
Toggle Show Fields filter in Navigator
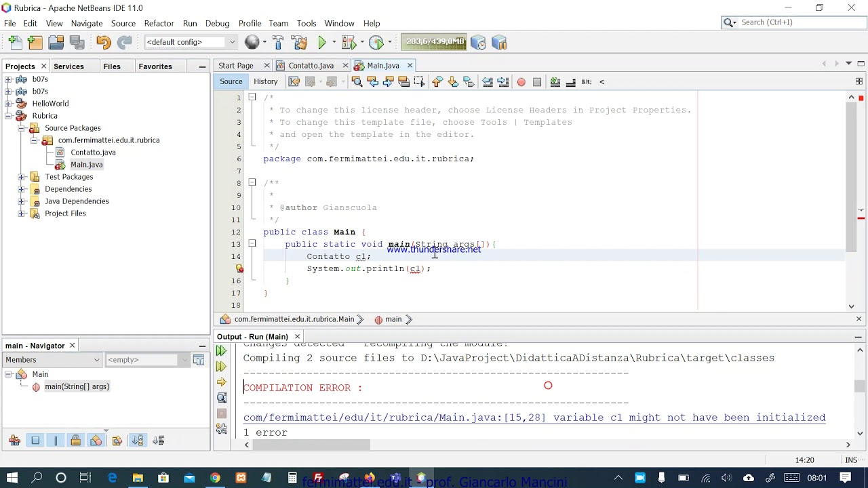(35, 441)
